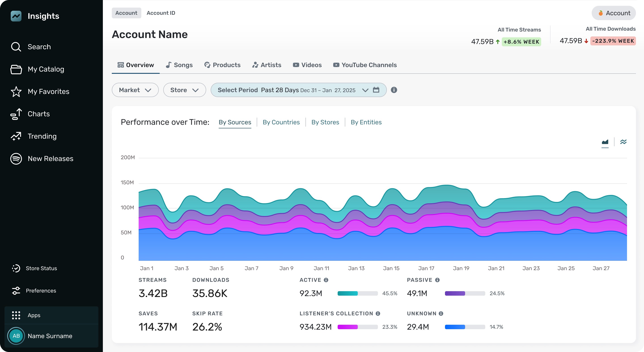Switch to stacked area chart view

[x=605, y=142]
